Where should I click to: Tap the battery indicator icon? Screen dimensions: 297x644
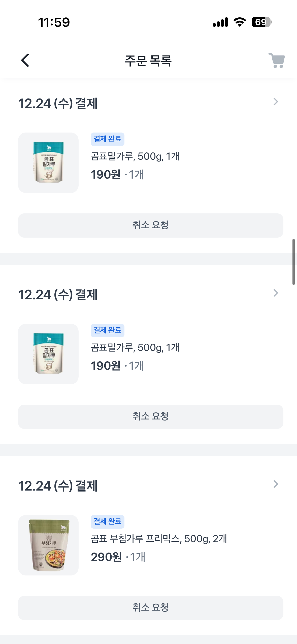(x=261, y=22)
